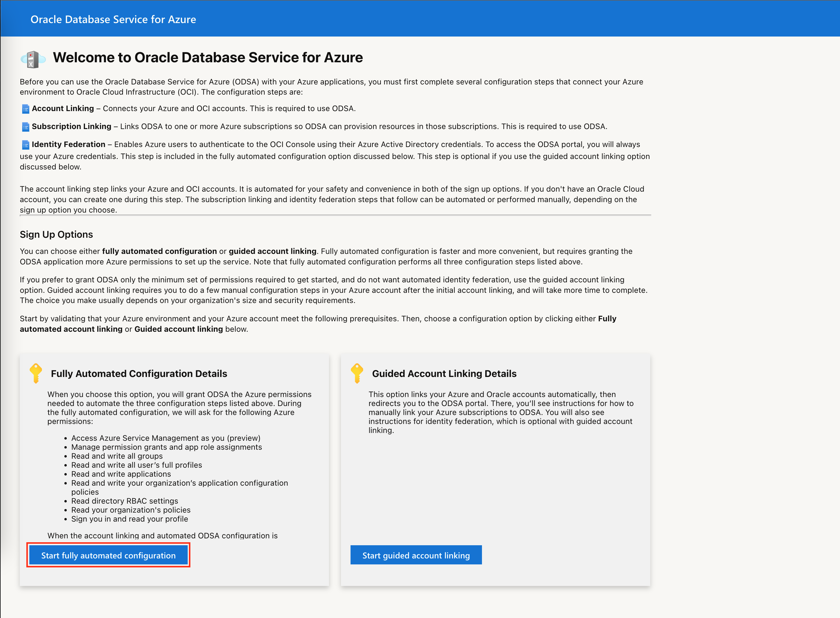840x618 pixels.
Task: Click 'Sign you in and read your profile' bullet
Action: [x=130, y=519]
